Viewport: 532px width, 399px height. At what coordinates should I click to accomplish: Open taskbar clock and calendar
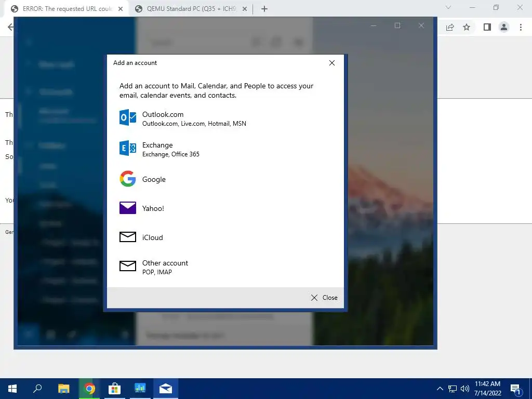[487, 389]
